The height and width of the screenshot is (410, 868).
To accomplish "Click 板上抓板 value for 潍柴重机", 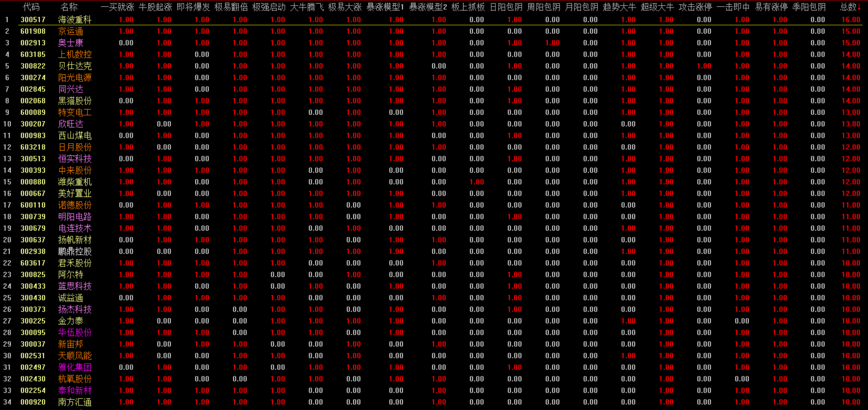I will (x=477, y=182).
